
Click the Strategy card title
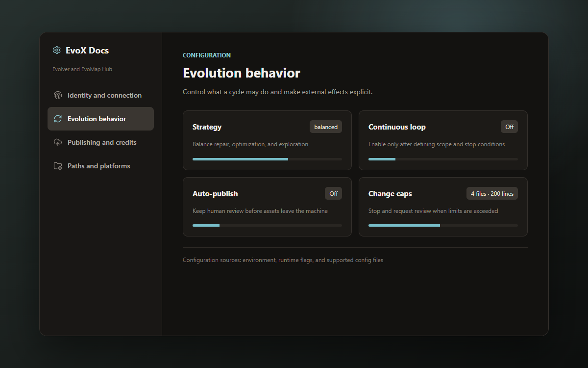click(x=207, y=127)
